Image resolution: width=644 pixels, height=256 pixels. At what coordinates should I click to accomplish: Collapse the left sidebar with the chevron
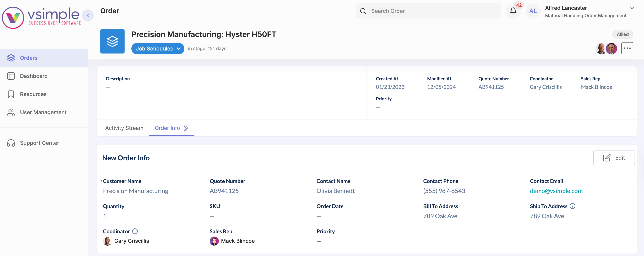[x=88, y=15]
